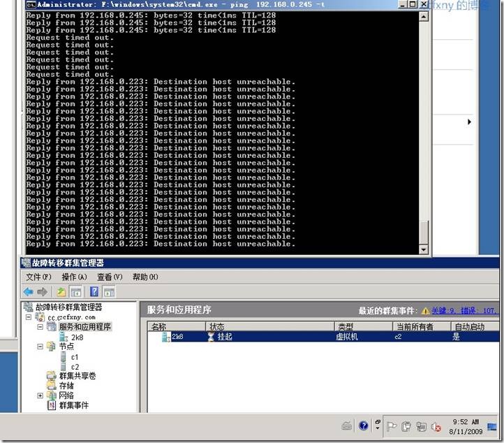Select 群集共享卷 in the tree
Viewport: 504px width, 443px height.
[77, 376]
